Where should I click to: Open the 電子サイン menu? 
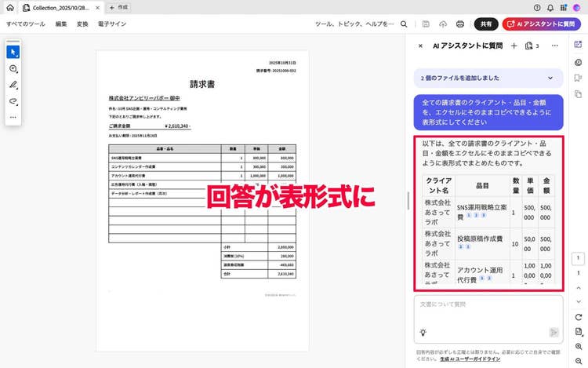(x=112, y=24)
